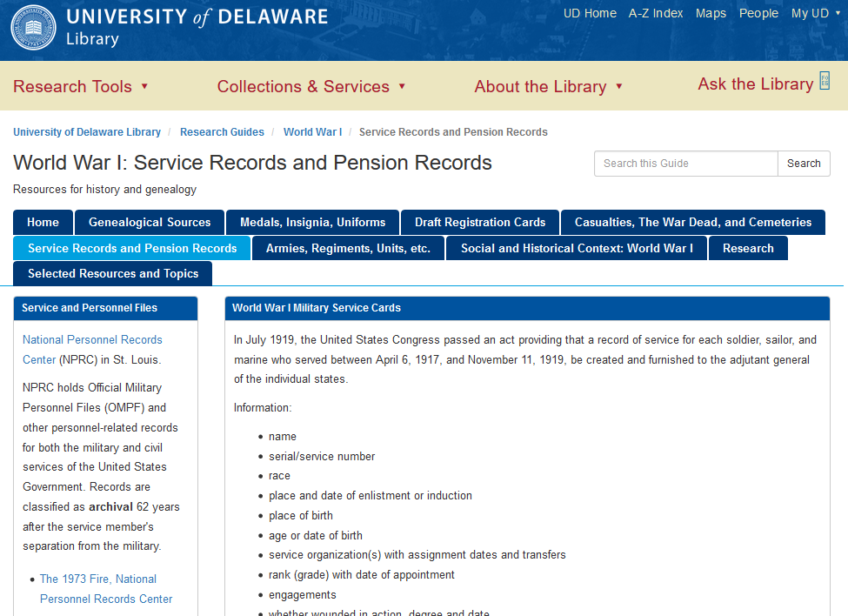The height and width of the screenshot is (616, 848).
Task: Click the Search button
Action: coord(804,164)
